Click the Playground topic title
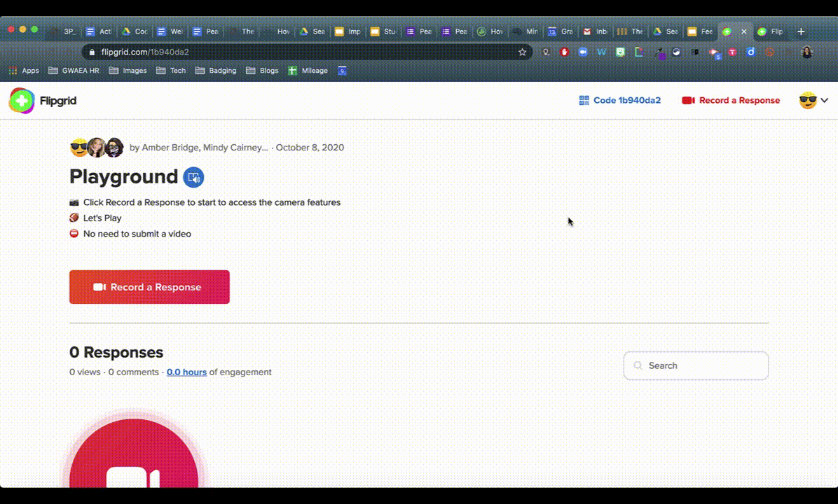 123,176
